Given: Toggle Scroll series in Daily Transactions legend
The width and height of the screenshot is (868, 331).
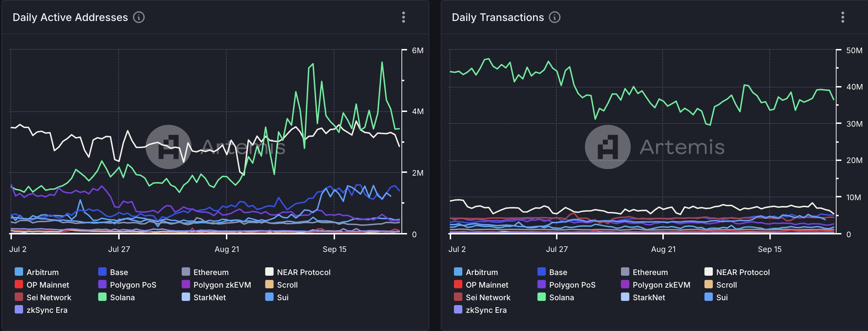Looking at the screenshot, I should click(721, 284).
